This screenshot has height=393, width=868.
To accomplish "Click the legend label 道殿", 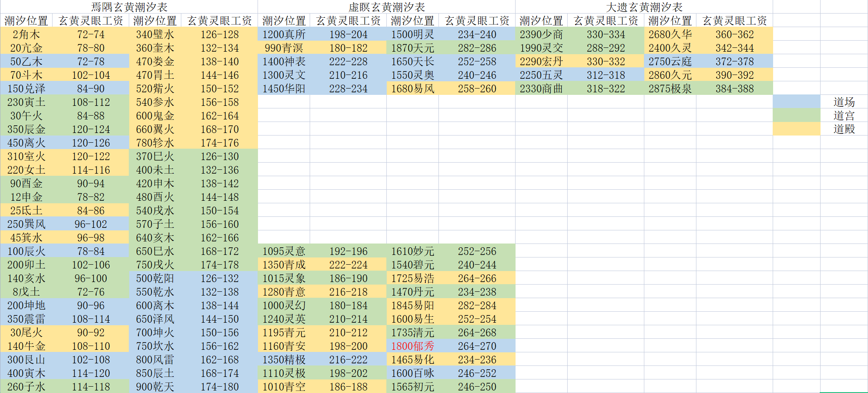I will (844, 129).
